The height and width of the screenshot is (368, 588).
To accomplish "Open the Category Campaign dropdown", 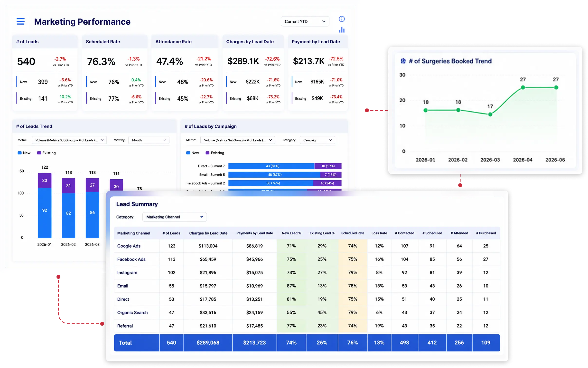I will click(317, 140).
